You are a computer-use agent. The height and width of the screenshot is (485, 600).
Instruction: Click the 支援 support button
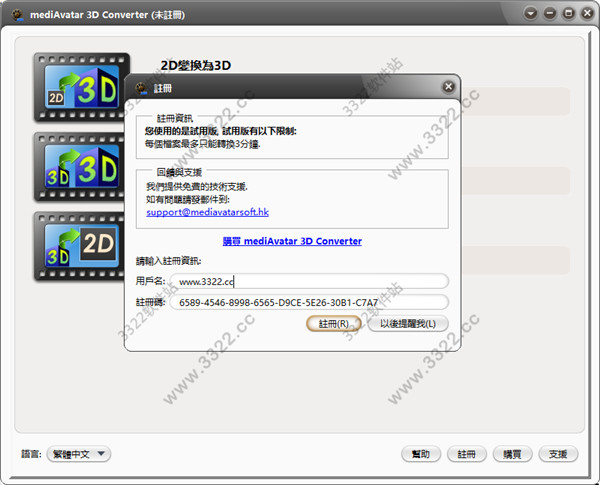pyautogui.click(x=558, y=454)
